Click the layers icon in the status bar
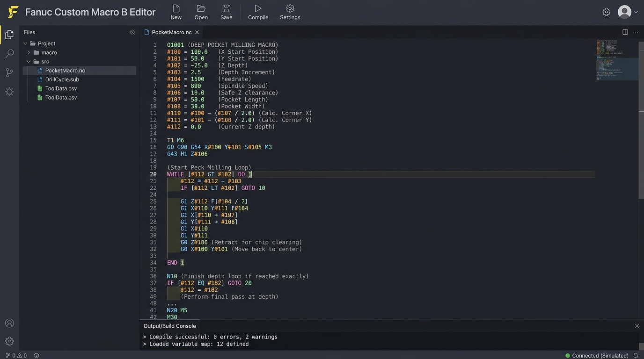 (x=36, y=355)
